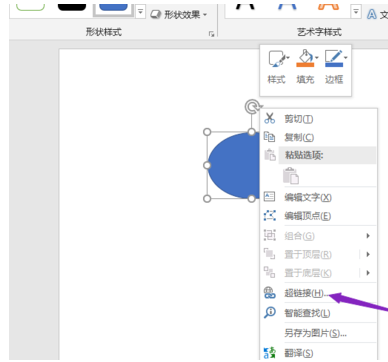Click the 组合(G) group entry

click(x=318, y=236)
